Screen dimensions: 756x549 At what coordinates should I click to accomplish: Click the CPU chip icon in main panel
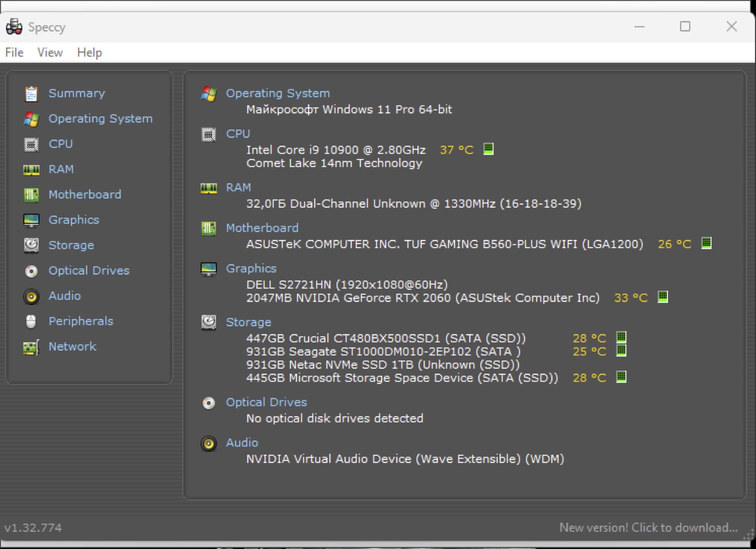(209, 134)
